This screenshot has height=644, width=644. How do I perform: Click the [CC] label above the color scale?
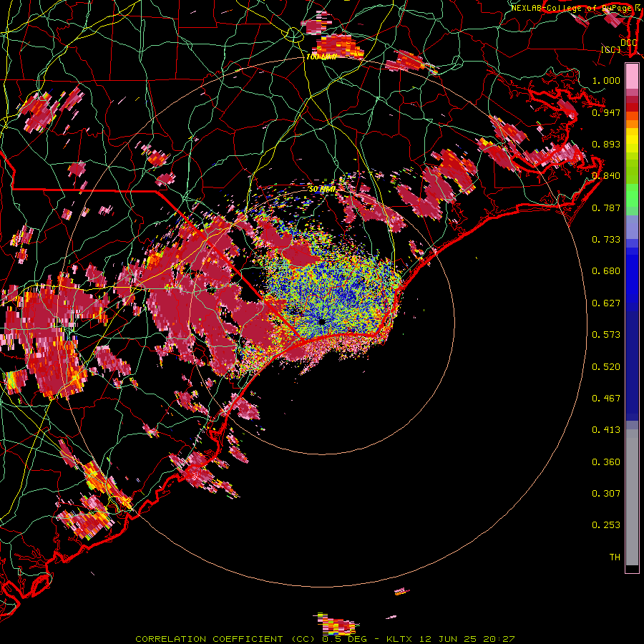pos(611,49)
